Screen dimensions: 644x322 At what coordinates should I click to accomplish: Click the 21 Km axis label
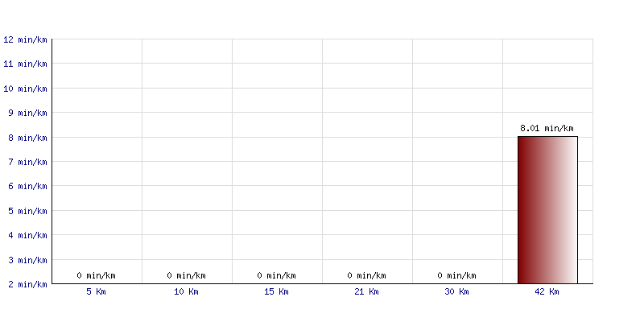click(x=366, y=292)
